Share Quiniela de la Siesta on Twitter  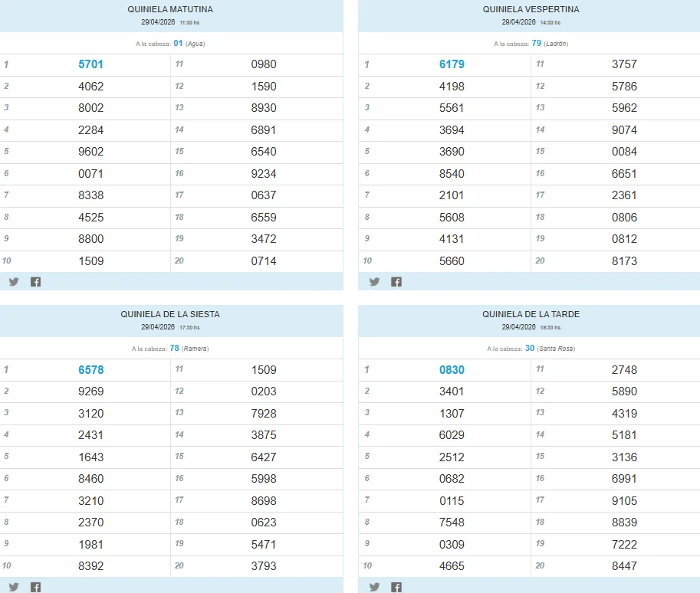pos(14,587)
